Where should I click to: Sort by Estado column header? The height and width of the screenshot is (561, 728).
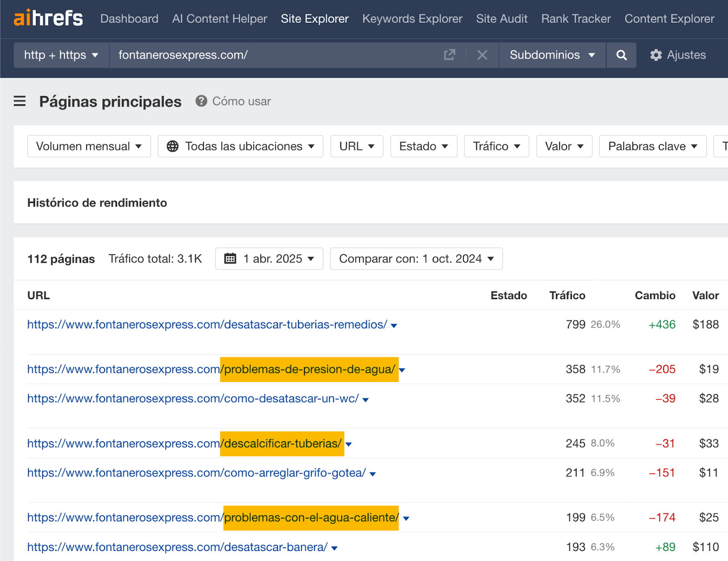point(509,296)
